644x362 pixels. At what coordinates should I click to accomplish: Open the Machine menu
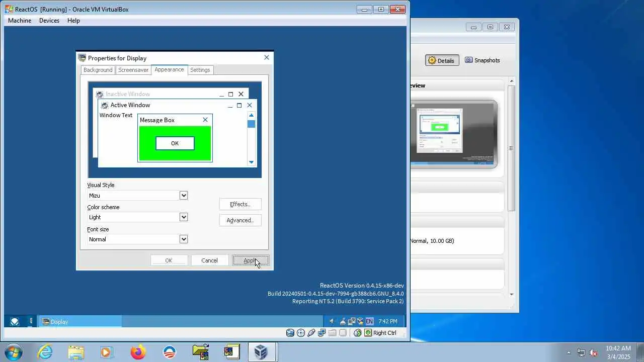pos(20,21)
